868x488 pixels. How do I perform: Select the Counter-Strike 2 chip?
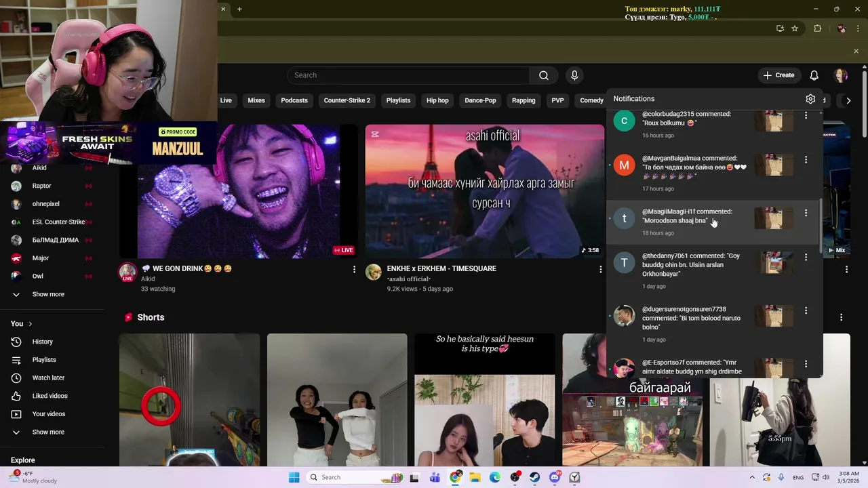pyautogui.click(x=347, y=100)
